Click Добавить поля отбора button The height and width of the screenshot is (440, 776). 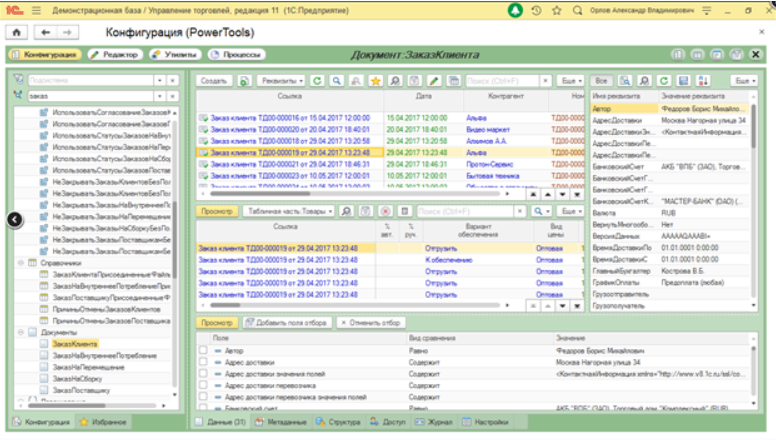click(x=286, y=323)
